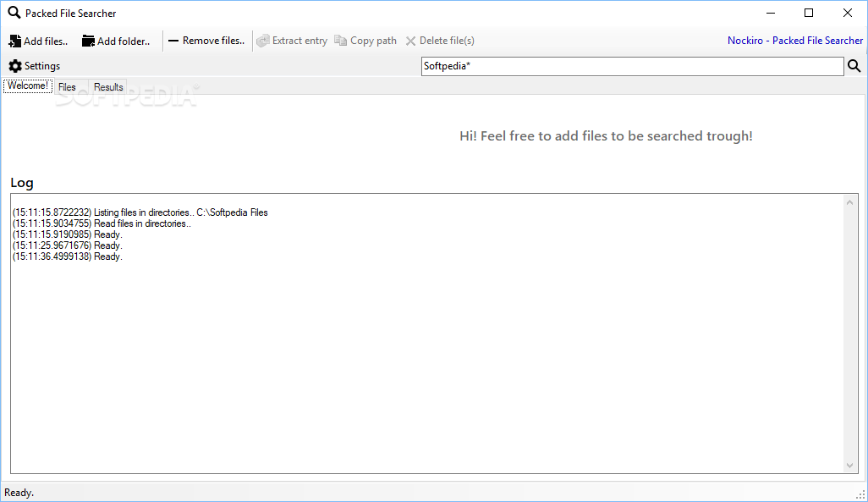Open the Nockiro - Packed File Searcher link
The width and height of the screenshot is (868, 502).
795,41
